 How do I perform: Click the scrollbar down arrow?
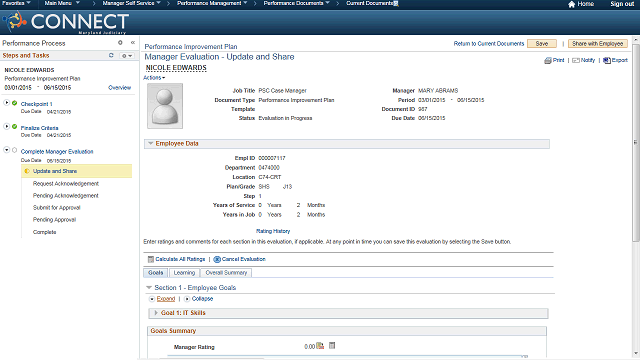[636, 353]
